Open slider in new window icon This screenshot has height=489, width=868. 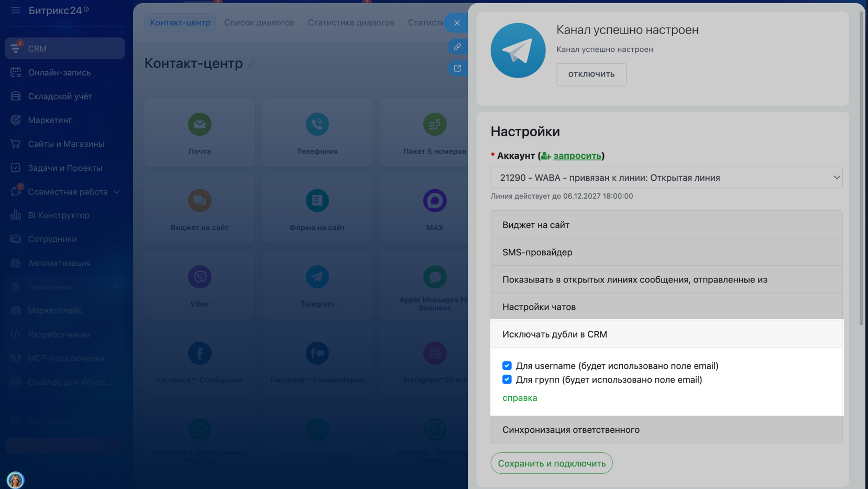457,68
